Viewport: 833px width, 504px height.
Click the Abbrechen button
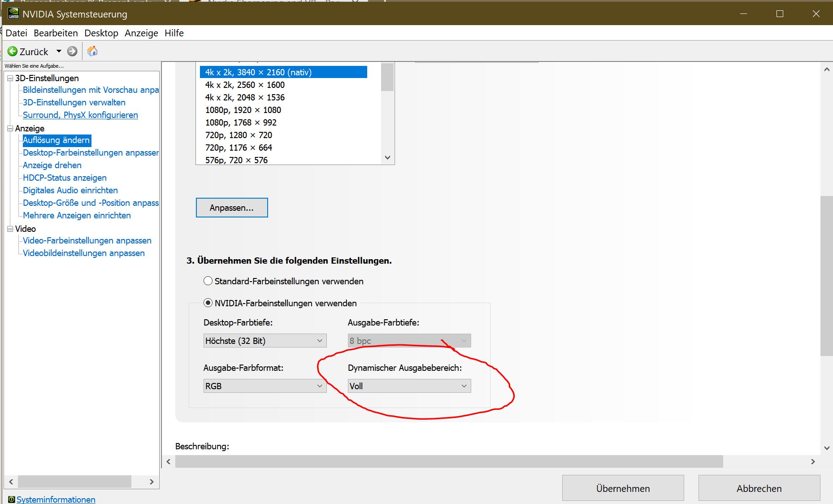(x=759, y=488)
